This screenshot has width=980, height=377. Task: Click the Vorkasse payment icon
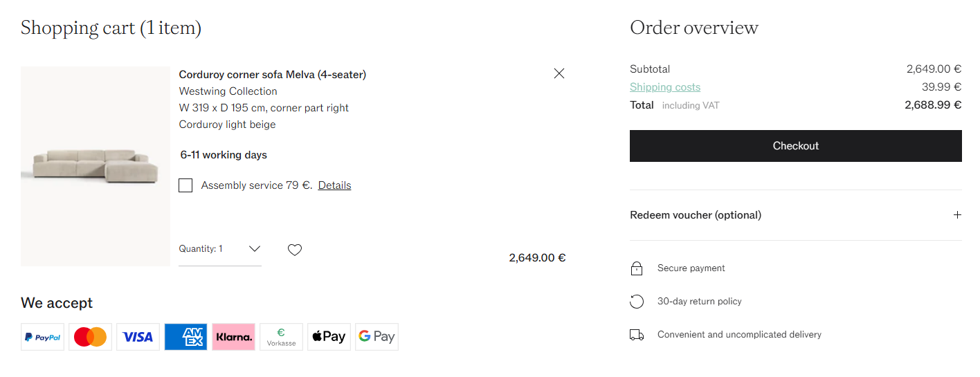[281, 337]
